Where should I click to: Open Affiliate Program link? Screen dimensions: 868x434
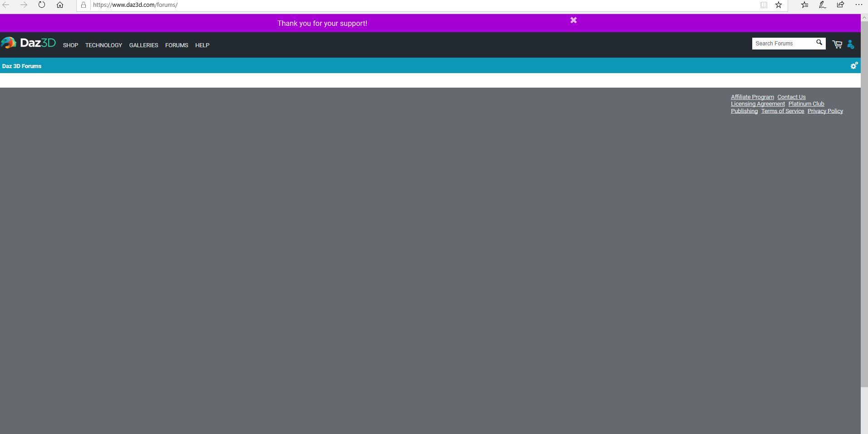(752, 97)
